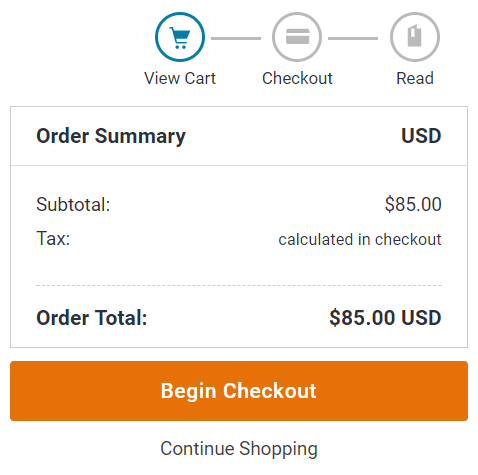Go to the Checkout step label
The width and height of the screenshot is (478, 475).
point(297,79)
